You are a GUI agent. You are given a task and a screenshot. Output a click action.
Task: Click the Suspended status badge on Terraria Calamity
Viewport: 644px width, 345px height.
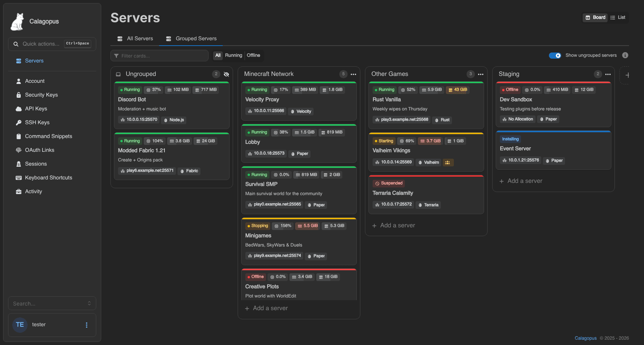pos(389,183)
